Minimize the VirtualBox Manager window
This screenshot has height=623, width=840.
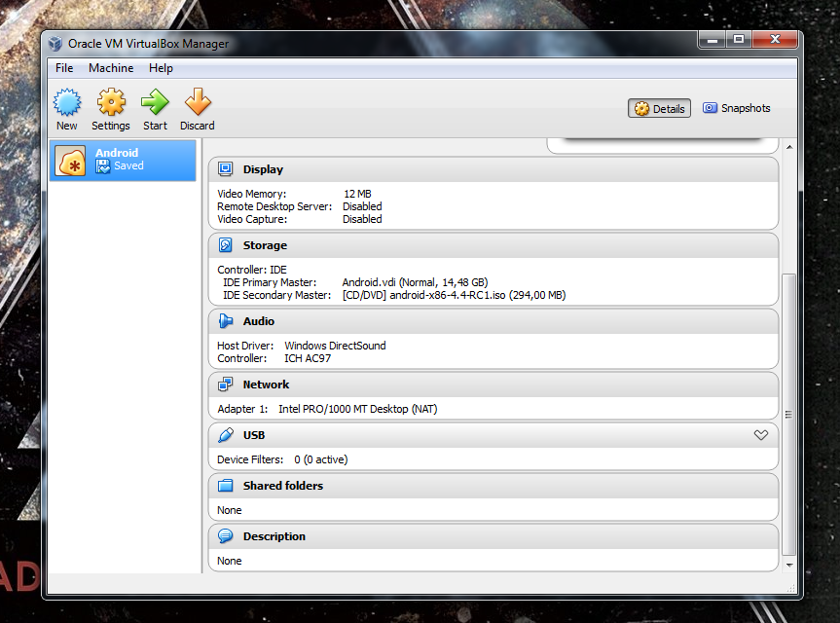tap(712, 40)
